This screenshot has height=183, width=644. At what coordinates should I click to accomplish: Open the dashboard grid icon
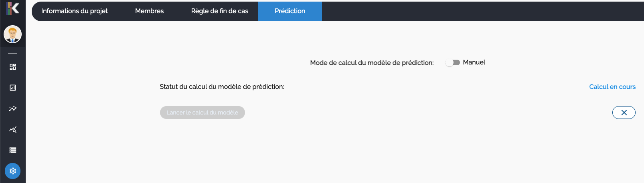(x=13, y=67)
